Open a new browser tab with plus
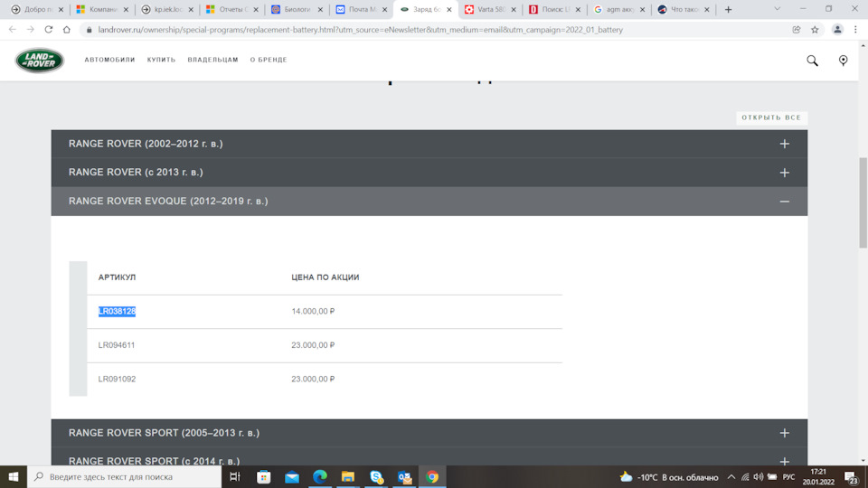This screenshot has width=868, height=488. tap(729, 9)
